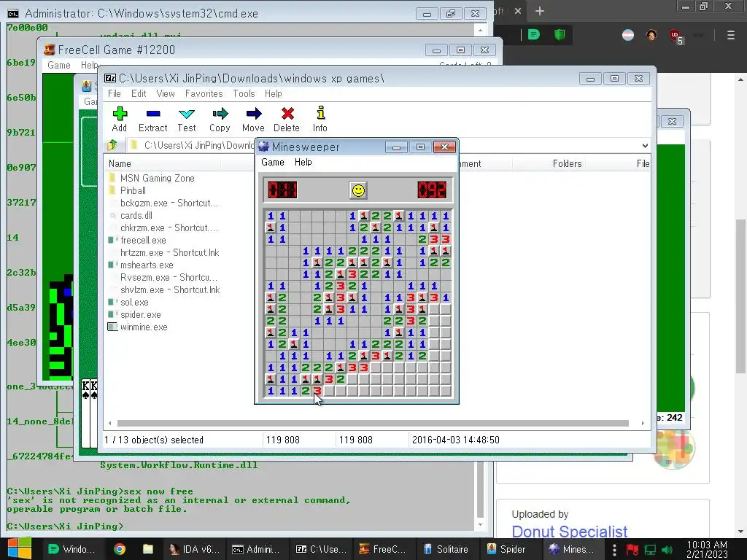This screenshot has height=560, width=747.
Task: Click the taskbar clock showing 10:03 AM
Action: 707,550
